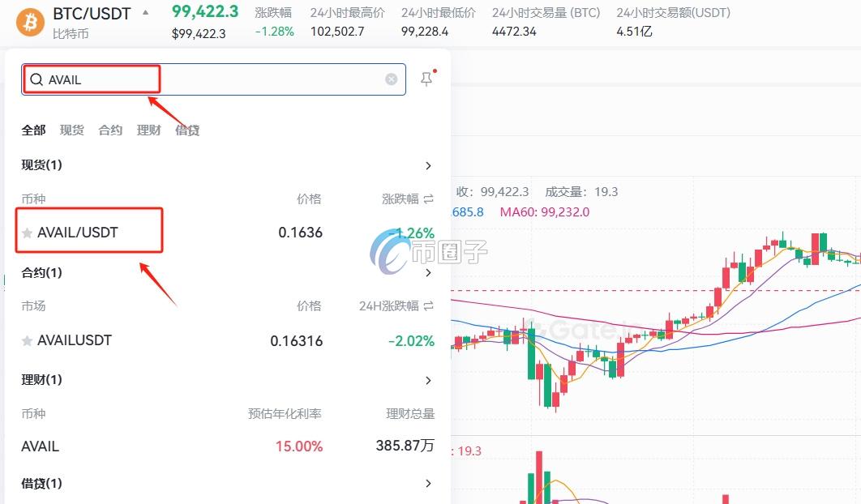Click the sort arrows next to 24H涨跌幅

click(x=428, y=306)
